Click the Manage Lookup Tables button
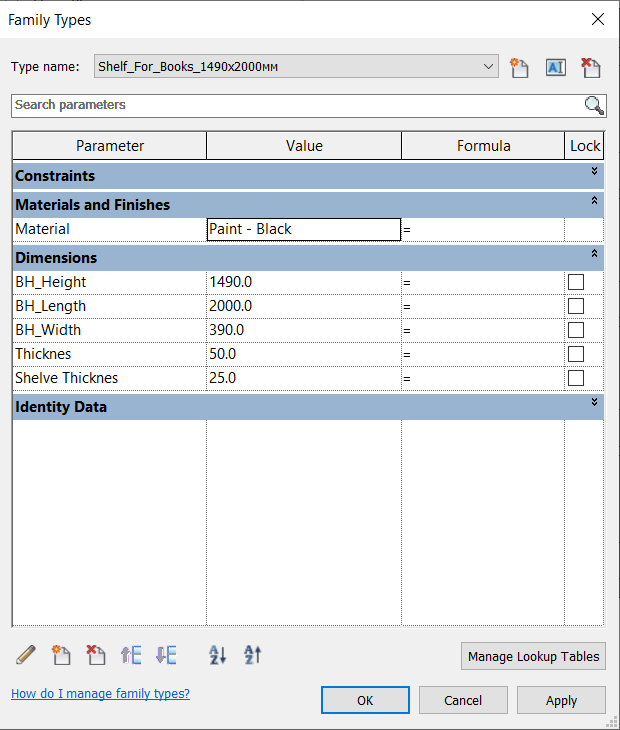This screenshot has height=730, width=620. point(533,656)
